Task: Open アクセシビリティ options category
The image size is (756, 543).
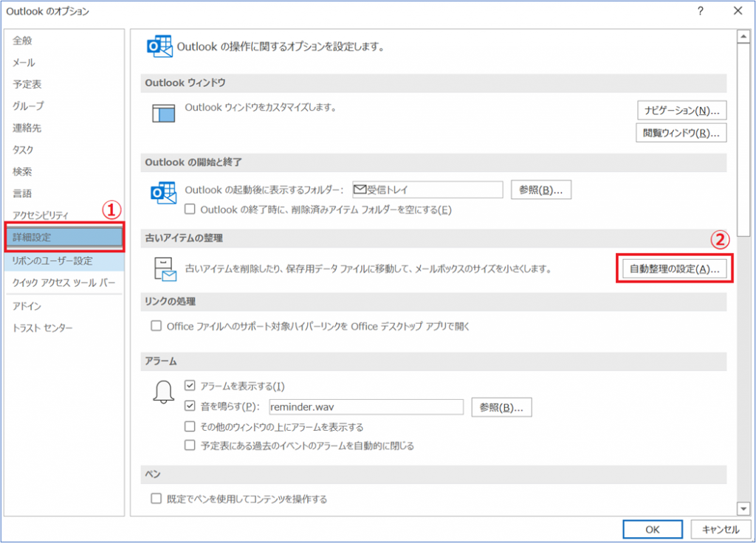Action: pos(63,215)
